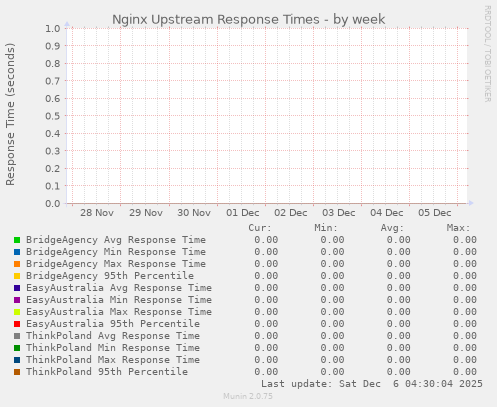This screenshot has height=407, width=497.
Task: Click the orange BridgeAgency Max Response Time swatch
Action: point(17,264)
